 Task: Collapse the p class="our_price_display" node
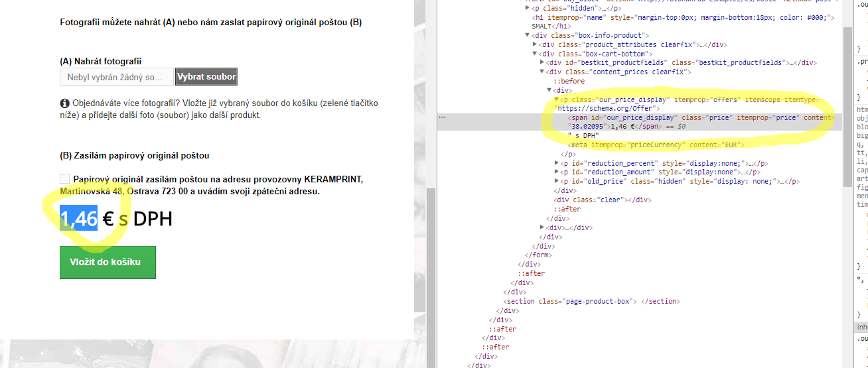[557, 99]
